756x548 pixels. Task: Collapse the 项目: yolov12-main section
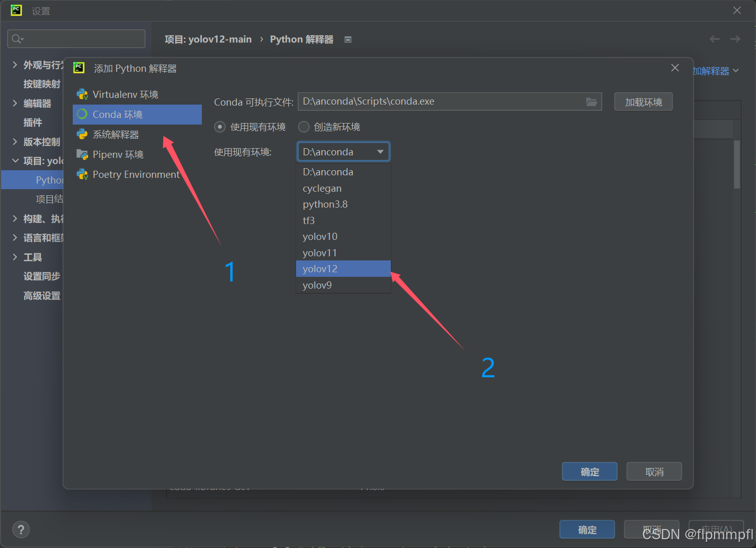pos(15,161)
